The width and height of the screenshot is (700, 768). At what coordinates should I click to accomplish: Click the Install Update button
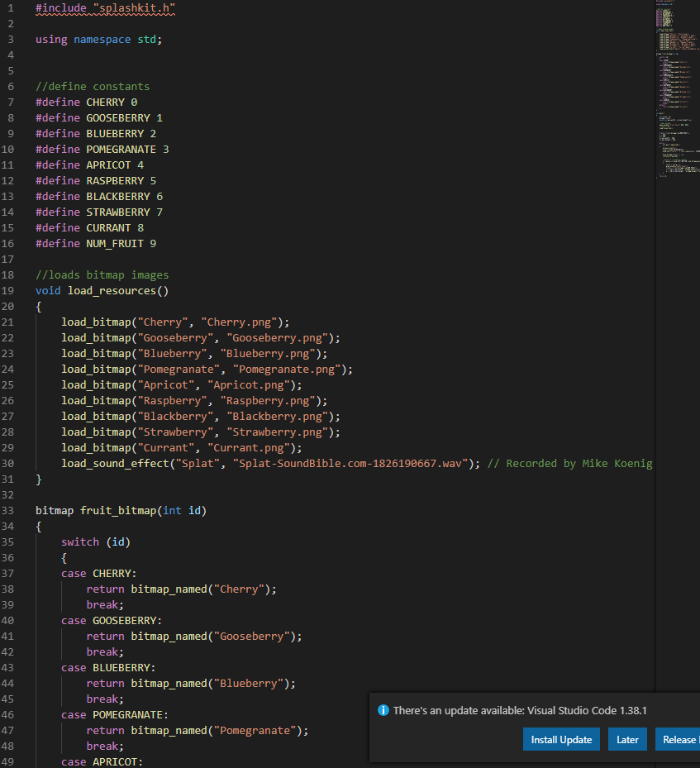tap(561, 739)
